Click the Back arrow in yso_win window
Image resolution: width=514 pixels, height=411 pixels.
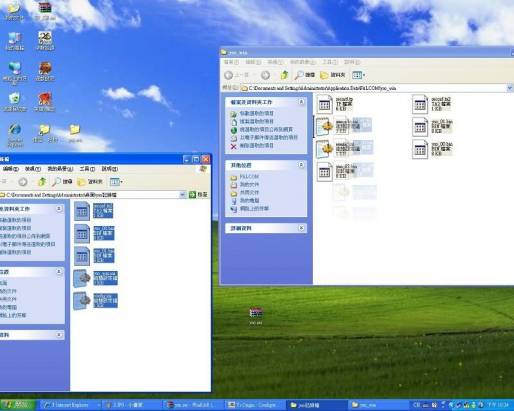[x=229, y=75]
